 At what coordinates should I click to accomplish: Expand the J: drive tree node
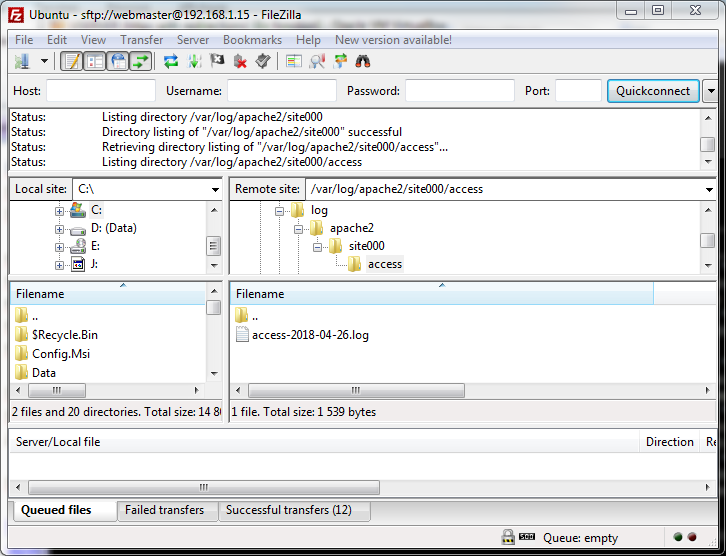pyautogui.click(x=59, y=265)
